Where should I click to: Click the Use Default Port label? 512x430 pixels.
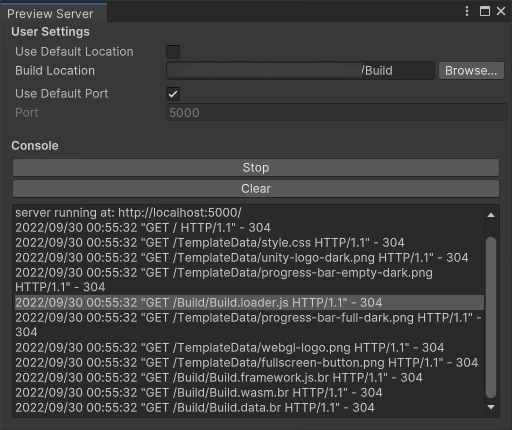pos(62,94)
